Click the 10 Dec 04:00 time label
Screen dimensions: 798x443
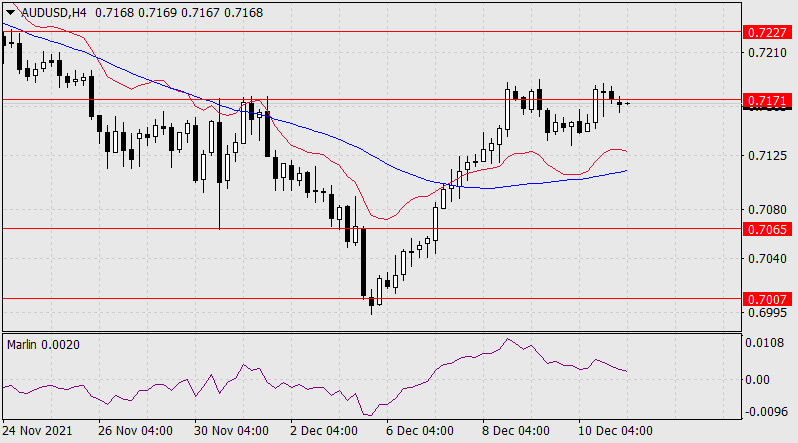(615, 431)
